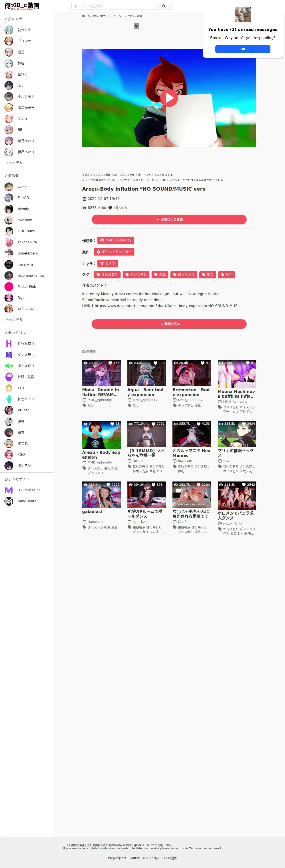Viewport: 285px width, 868px height.
Task: Open MMD_Aphrodity chip in 作成者 row
Action: click(x=116, y=240)
